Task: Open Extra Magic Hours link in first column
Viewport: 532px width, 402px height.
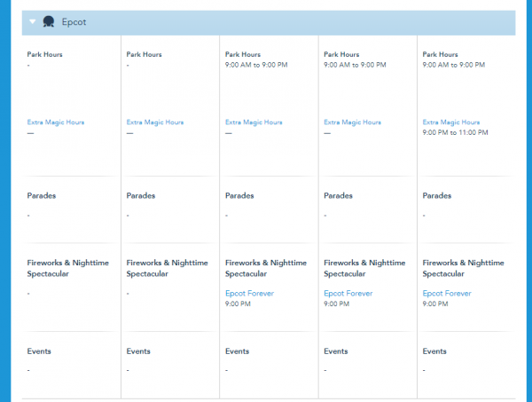Action: coord(56,122)
